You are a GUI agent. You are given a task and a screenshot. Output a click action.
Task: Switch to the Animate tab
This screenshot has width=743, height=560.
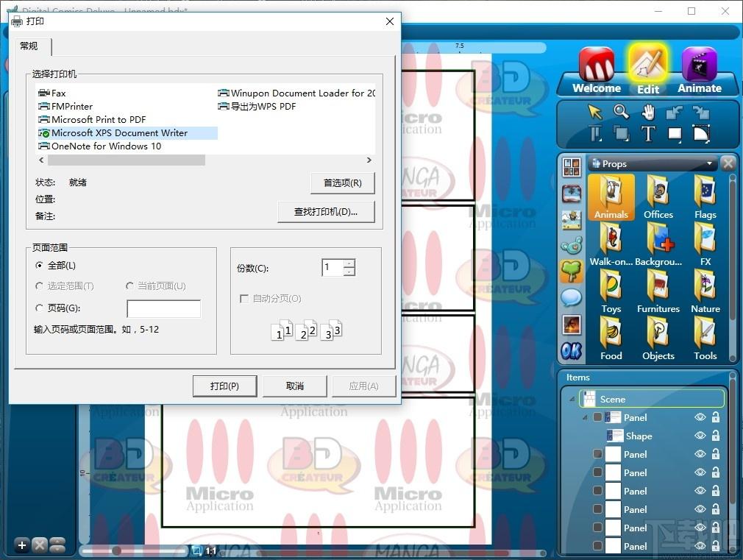pyautogui.click(x=700, y=71)
